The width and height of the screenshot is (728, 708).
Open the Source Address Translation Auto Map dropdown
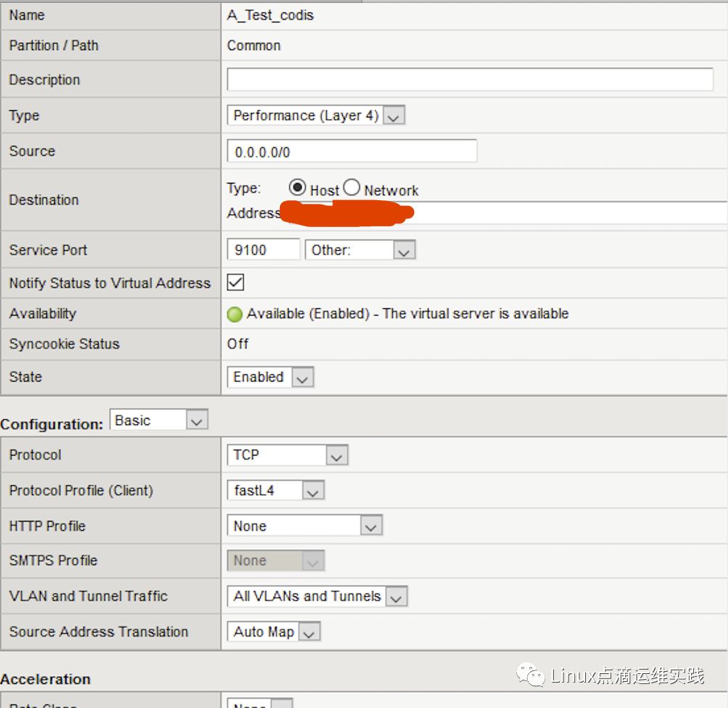point(273,632)
